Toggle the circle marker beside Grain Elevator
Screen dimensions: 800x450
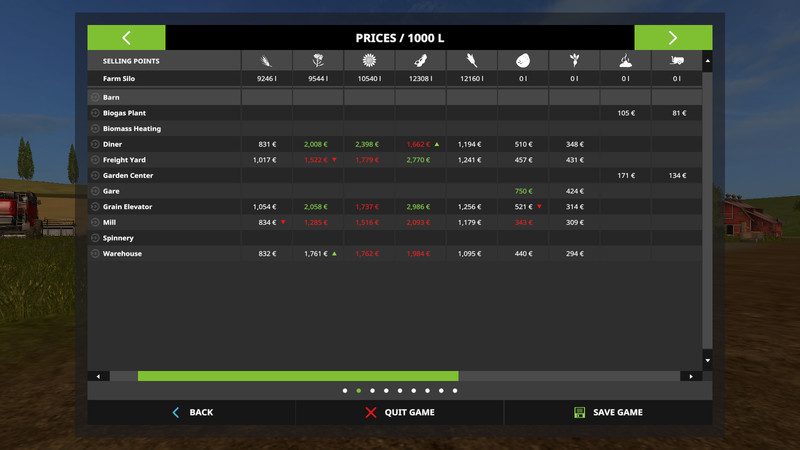click(95, 207)
